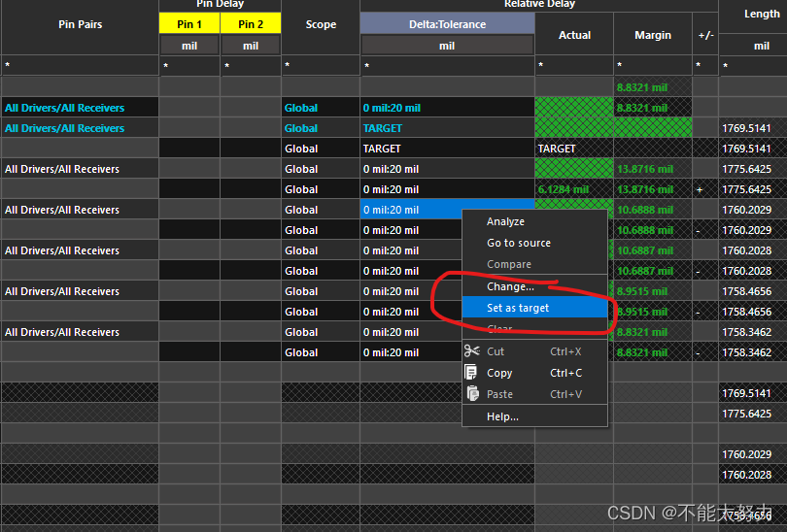This screenshot has height=532, width=787.
Task: Open "Help..." from the context menu
Action: tap(502, 416)
